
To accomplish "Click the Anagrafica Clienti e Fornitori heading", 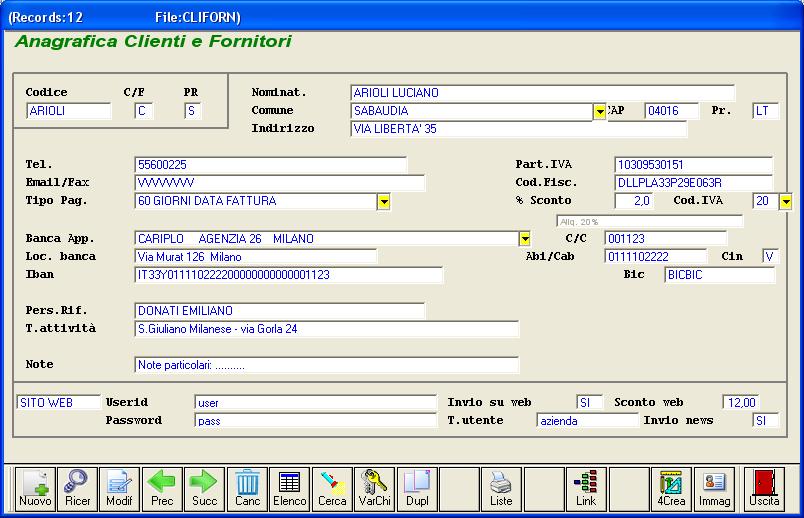I will pyautogui.click(x=153, y=41).
